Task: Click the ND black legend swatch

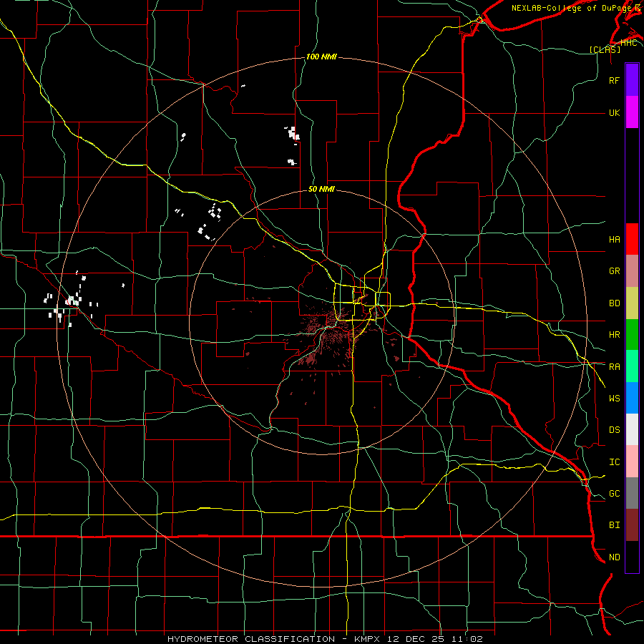Action: (632, 557)
